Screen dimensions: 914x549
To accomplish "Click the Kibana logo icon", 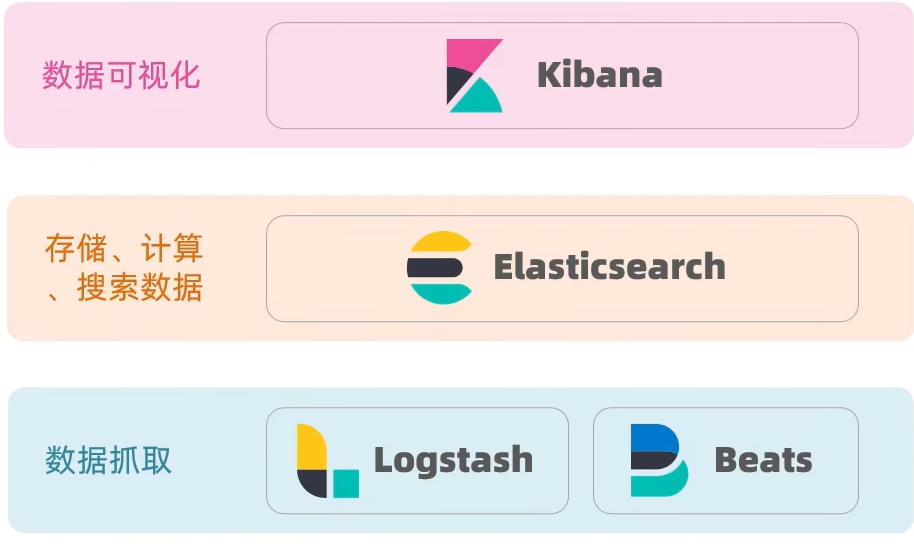I will pyautogui.click(x=474, y=76).
